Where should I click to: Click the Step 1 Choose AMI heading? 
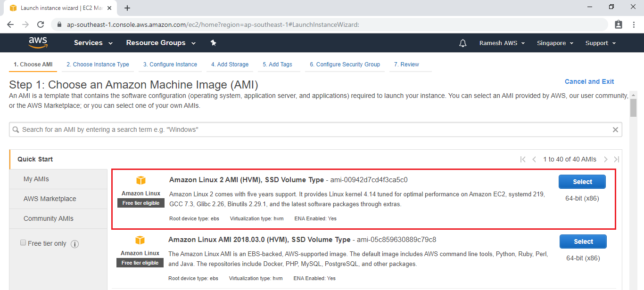[133, 85]
